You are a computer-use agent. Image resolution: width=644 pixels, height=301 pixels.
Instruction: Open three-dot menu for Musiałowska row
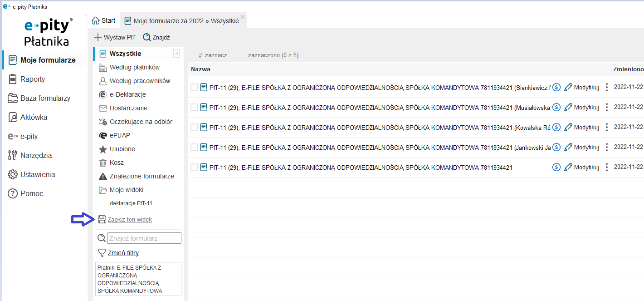click(x=607, y=108)
